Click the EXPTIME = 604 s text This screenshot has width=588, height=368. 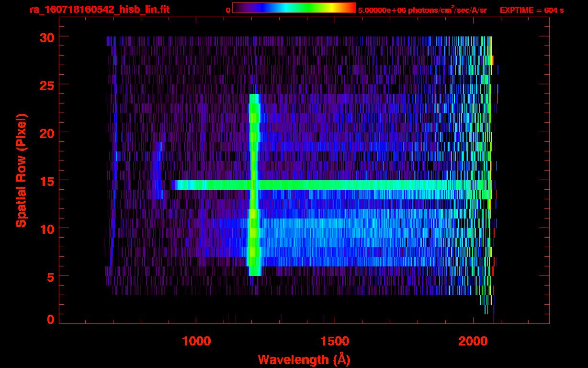click(x=531, y=10)
